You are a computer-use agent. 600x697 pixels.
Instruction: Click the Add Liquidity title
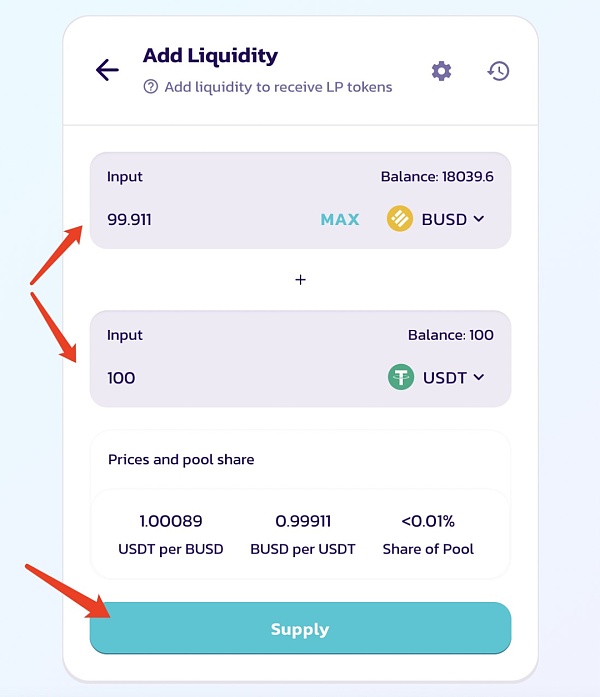coord(210,56)
